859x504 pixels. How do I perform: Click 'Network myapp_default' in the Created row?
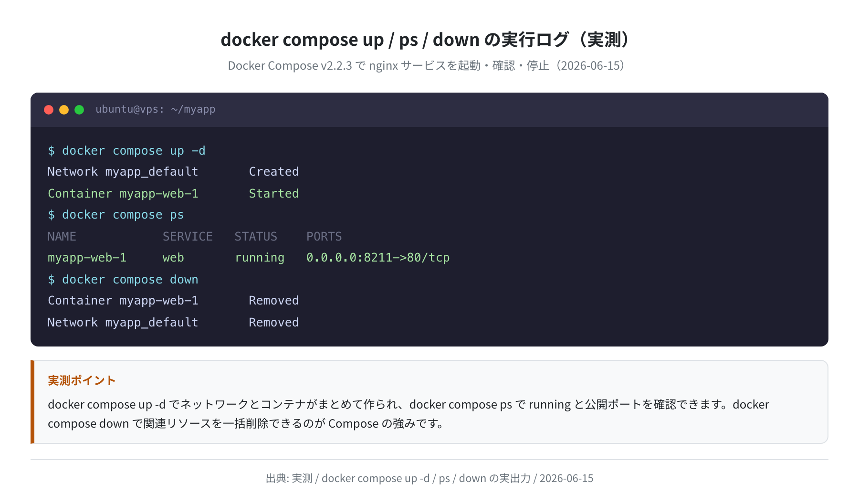click(x=123, y=172)
